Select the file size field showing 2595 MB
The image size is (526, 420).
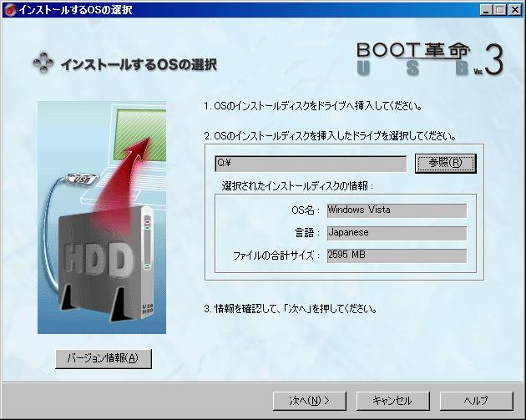tap(397, 256)
